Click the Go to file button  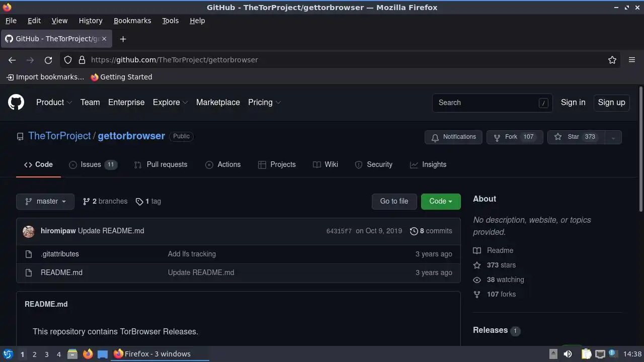click(x=394, y=201)
